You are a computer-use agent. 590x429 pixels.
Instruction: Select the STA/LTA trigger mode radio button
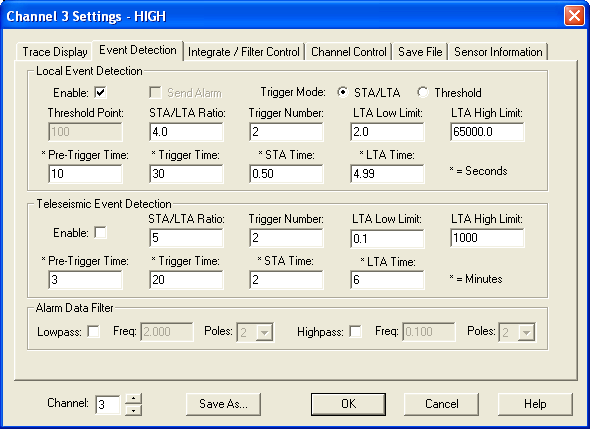click(343, 93)
